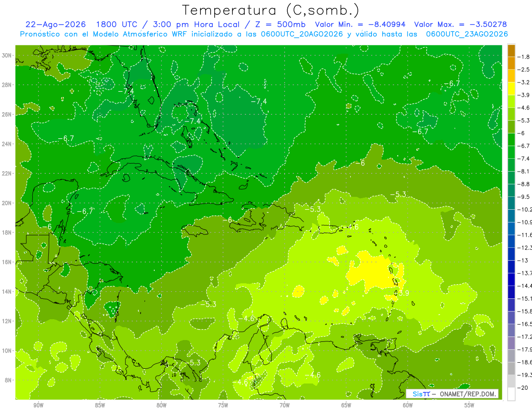The image size is (532, 411).
Task: Click 'Pronóstico con el Modelo Atmosferico WRF' text
Action: [104, 34]
